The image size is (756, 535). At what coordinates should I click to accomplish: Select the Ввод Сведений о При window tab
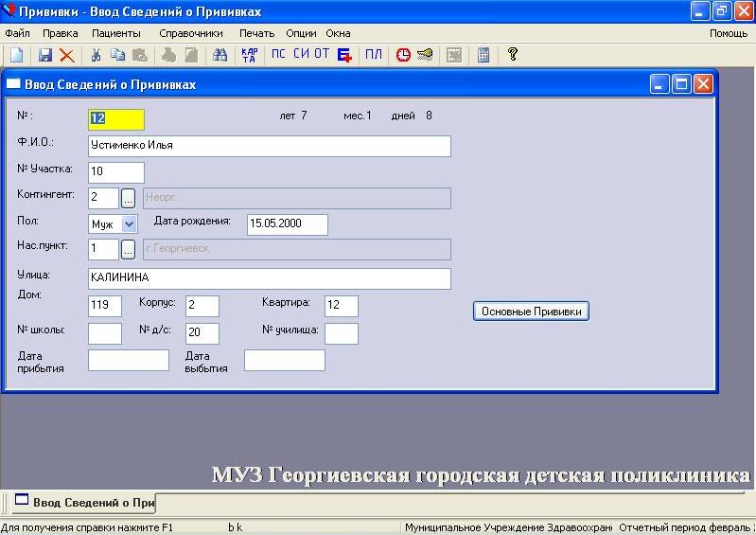point(83,502)
